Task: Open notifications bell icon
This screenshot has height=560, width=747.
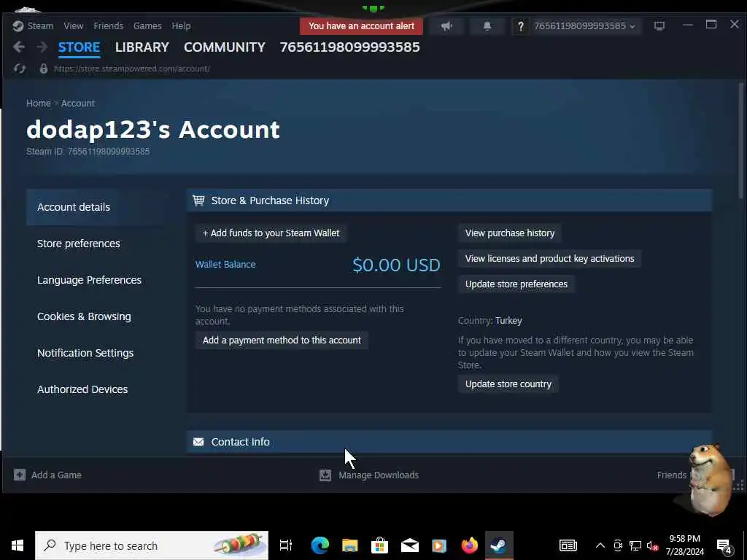Action: [487, 26]
